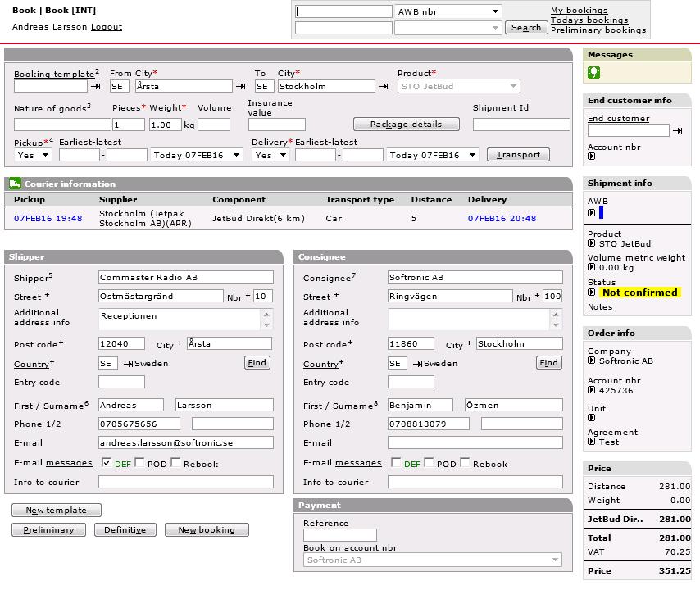Screen dimensions: 700x590
Task: Click the Logout link
Action: [107, 26]
